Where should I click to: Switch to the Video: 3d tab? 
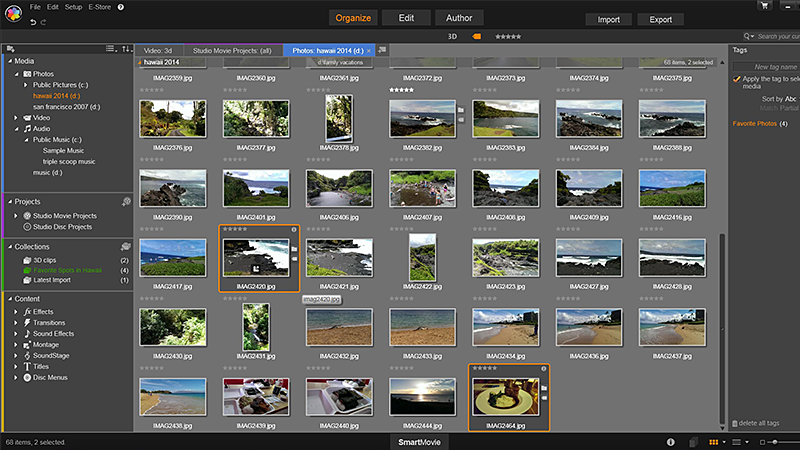tap(160, 49)
